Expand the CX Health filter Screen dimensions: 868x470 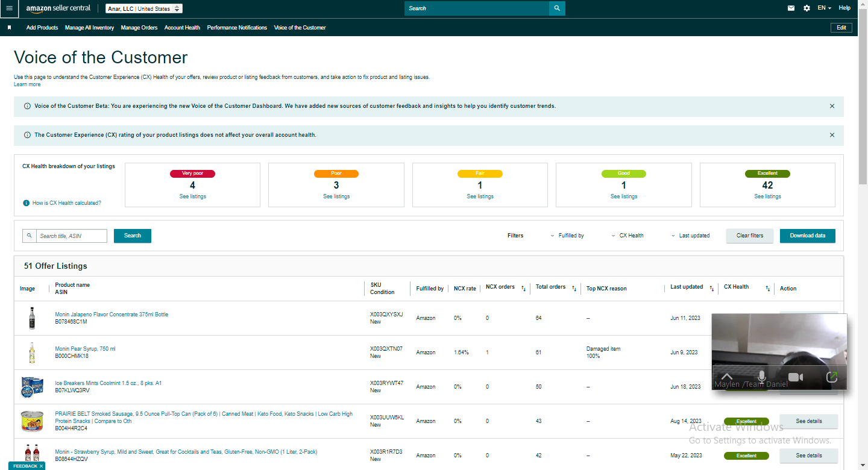coord(627,236)
